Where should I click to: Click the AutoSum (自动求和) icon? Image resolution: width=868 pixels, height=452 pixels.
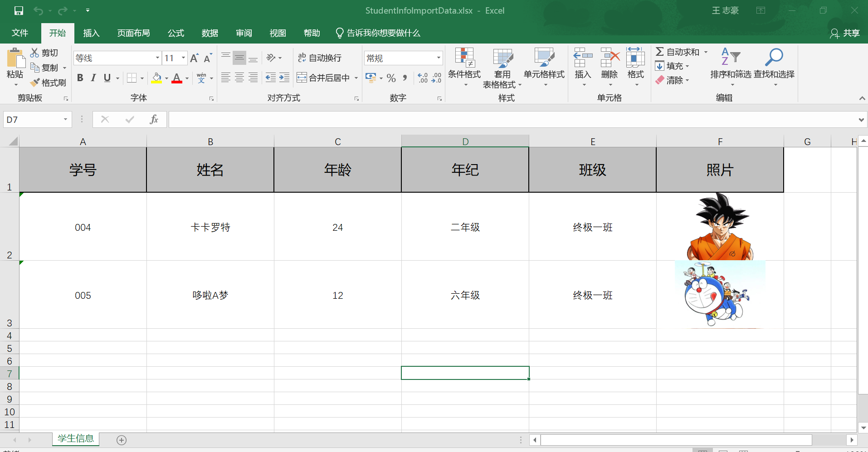pyautogui.click(x=660, y=51)
